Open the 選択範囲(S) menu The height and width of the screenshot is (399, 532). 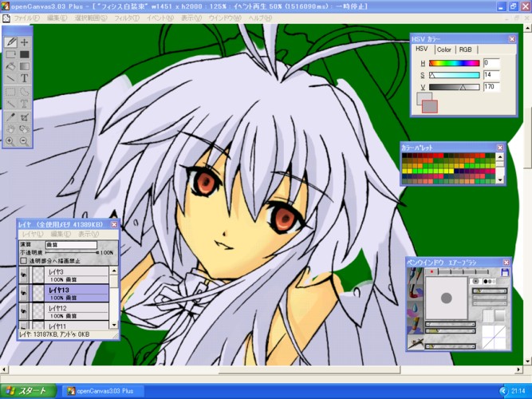coord(91,18)
